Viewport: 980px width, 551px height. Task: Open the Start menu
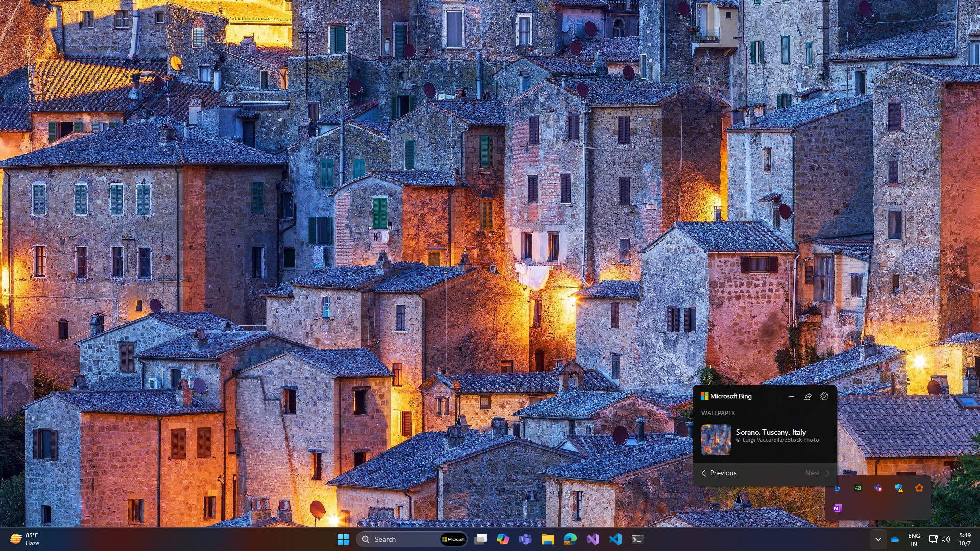(x=343, y=539)
